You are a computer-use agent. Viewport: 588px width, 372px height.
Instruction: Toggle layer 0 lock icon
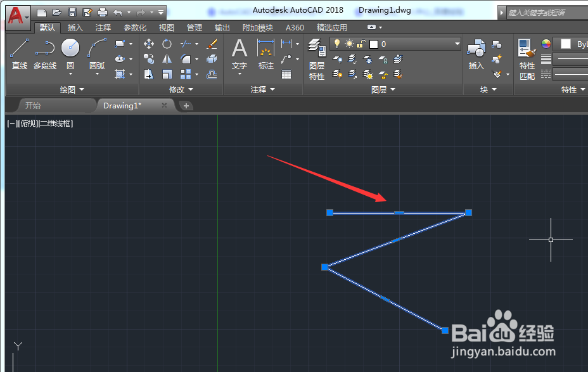[361, 44]
